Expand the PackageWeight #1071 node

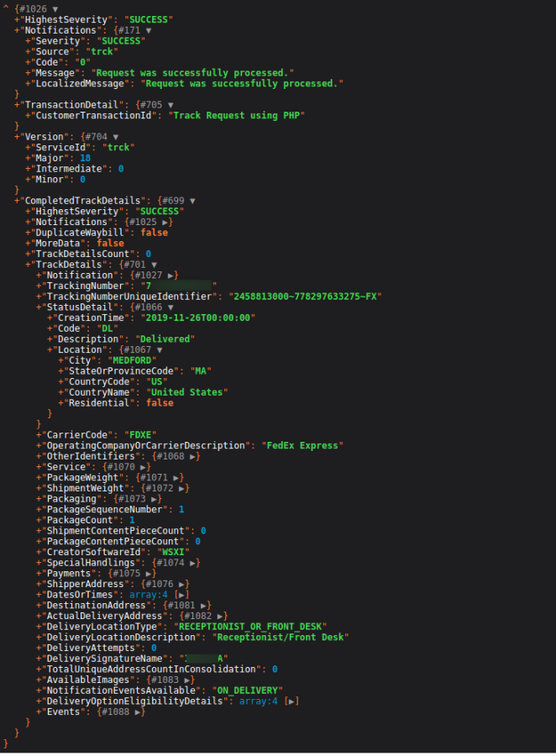tap(183, 477)
